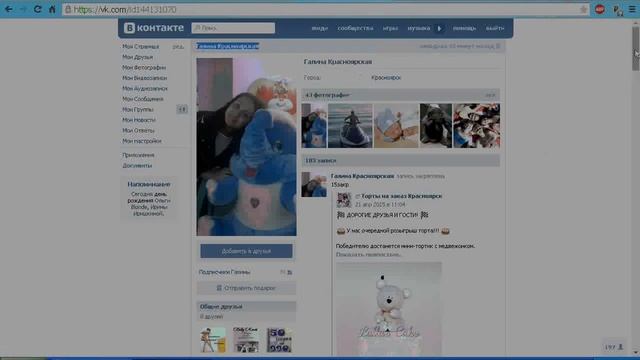The height and width of the screenshot is (360, 640).
Task: Click the page vertical scrollbar thumb
Action: click(636, 49)
